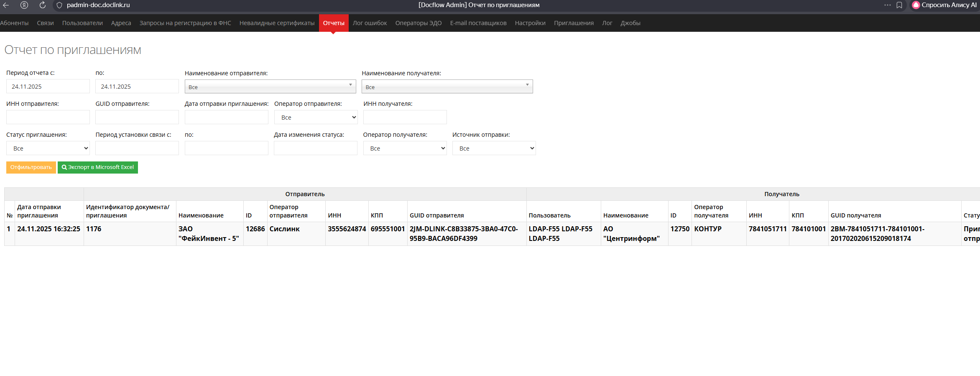Screen dimensions: 980x376
Task: Go to Приглашения section
Action: click(x=574, y=23)
